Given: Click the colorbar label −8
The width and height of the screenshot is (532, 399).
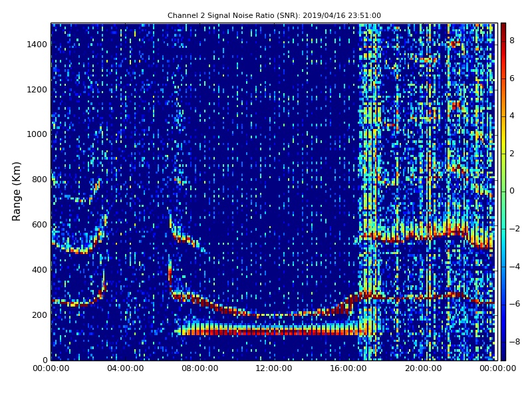Looking at the screenshot, I should click(x=514, y=342).
